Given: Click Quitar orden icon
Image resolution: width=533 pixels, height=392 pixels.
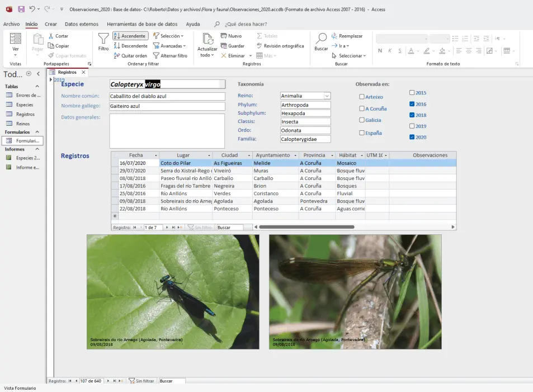Looking at the screenshot, I should (x=117, y=56).
